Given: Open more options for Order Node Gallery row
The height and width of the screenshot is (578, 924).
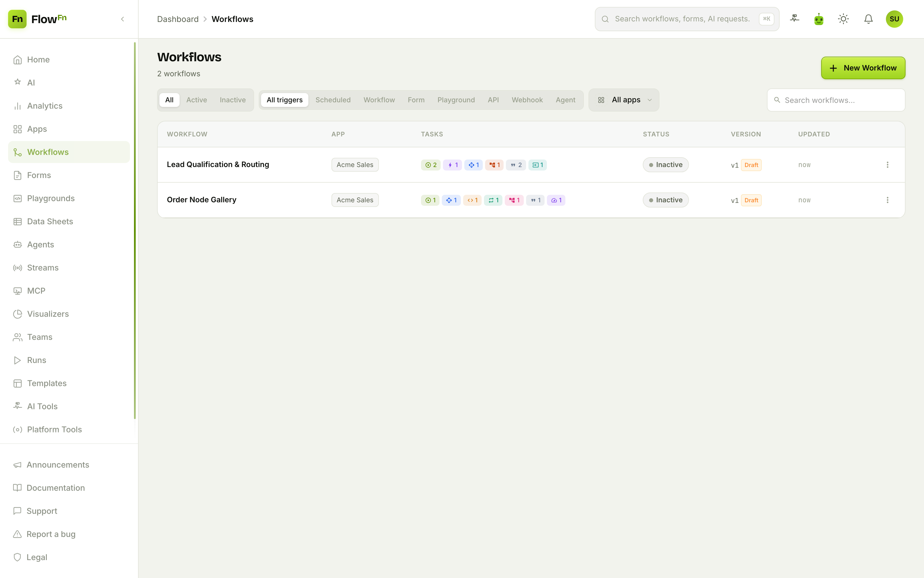Looking at the screenshot, I should (x=887, y=200).
